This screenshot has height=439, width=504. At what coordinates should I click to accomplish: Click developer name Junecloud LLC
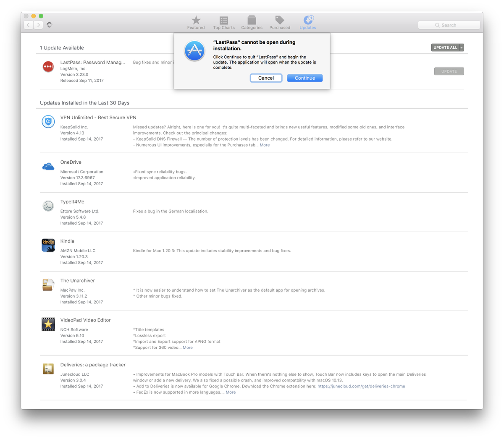tap(75, 374)
